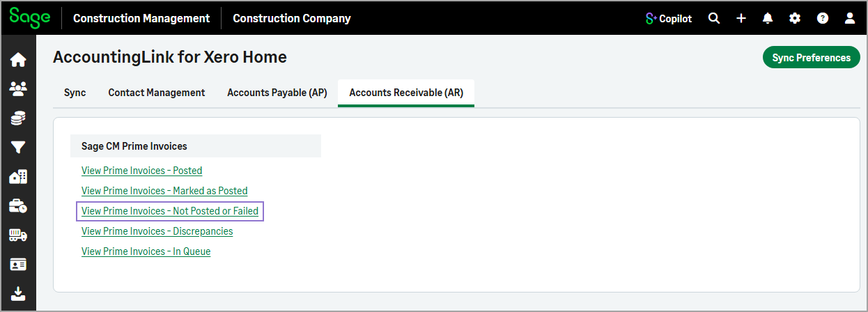Viewport: 868px width, 312px height.
Task: Click the download tray icon in sidebar
Action: tap(18, 294)
